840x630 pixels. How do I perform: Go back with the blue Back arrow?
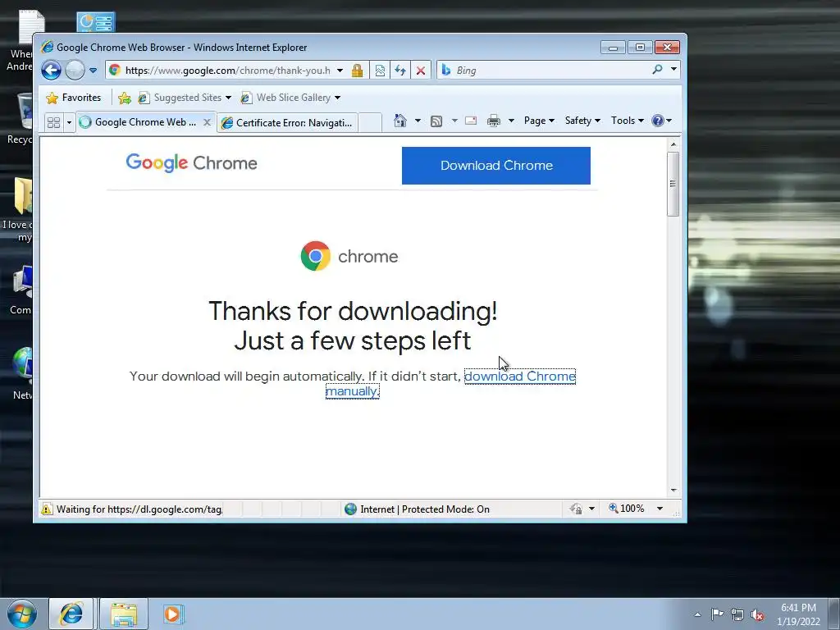click(52, 71)
